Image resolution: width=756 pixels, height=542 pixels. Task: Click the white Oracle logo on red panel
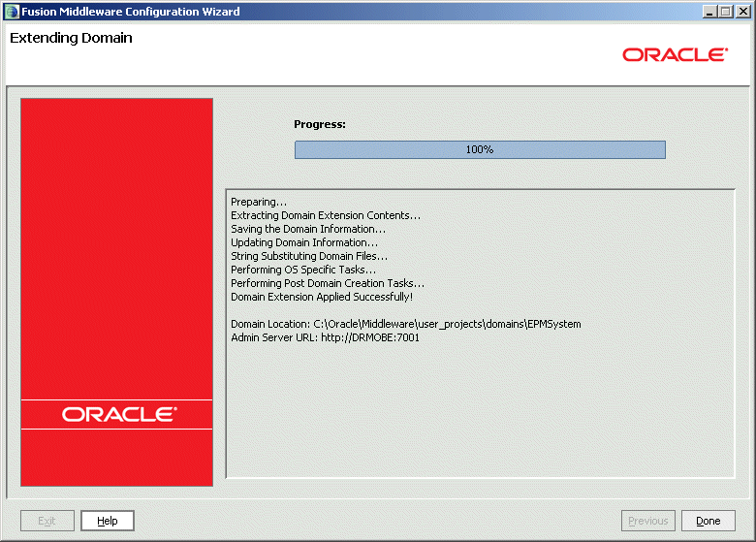point(119,414)
